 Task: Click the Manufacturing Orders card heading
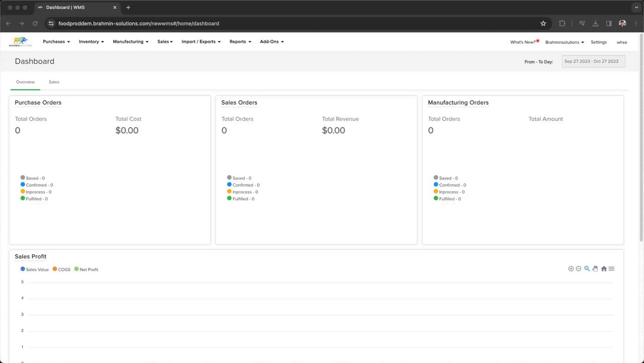point(458,103)
